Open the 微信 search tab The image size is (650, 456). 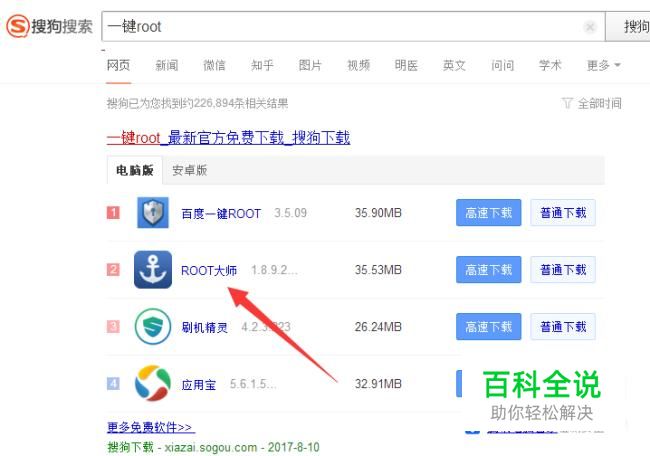coord(214,65)
